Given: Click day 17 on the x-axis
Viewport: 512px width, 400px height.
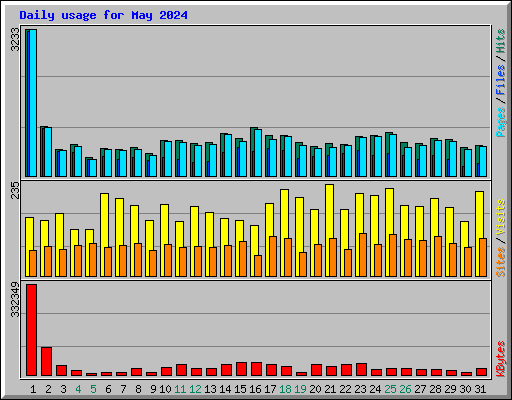Looking at the screenshot, I should coord(270,389).
